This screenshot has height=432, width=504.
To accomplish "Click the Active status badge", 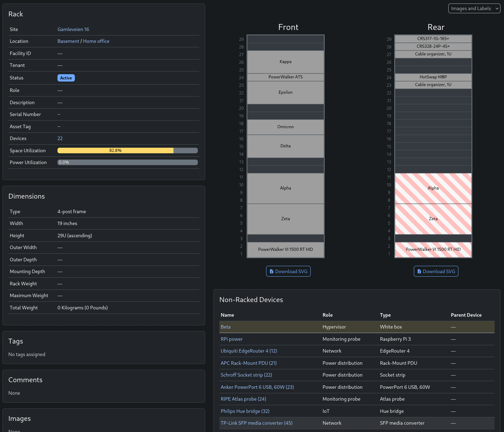I will coord(66,78).
